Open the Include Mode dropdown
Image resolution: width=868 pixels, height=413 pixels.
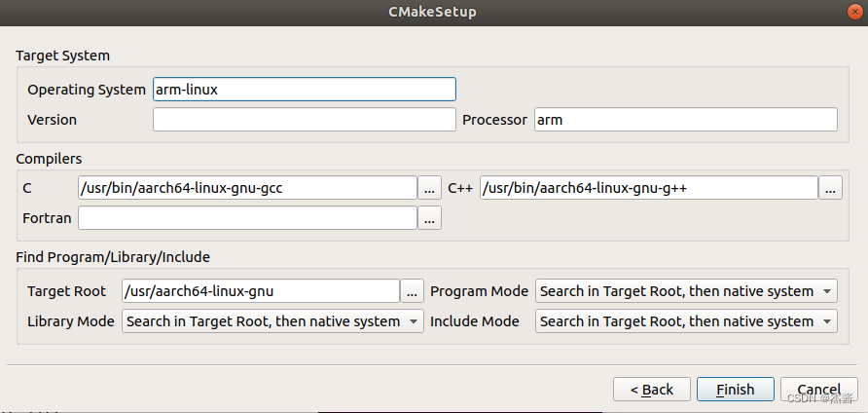[x=686, y=321]
